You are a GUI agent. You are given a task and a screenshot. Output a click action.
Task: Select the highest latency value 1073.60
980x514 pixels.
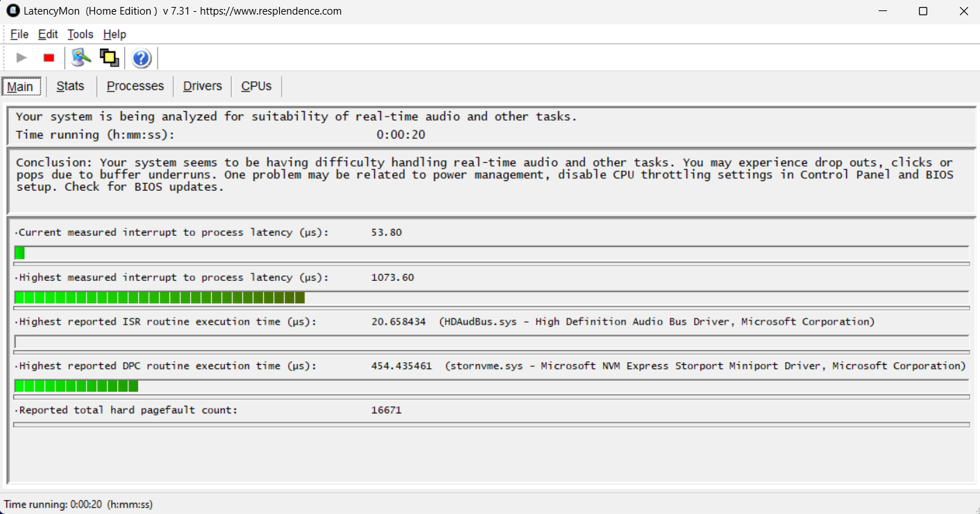pyautogui.click(x=393, y=277)
